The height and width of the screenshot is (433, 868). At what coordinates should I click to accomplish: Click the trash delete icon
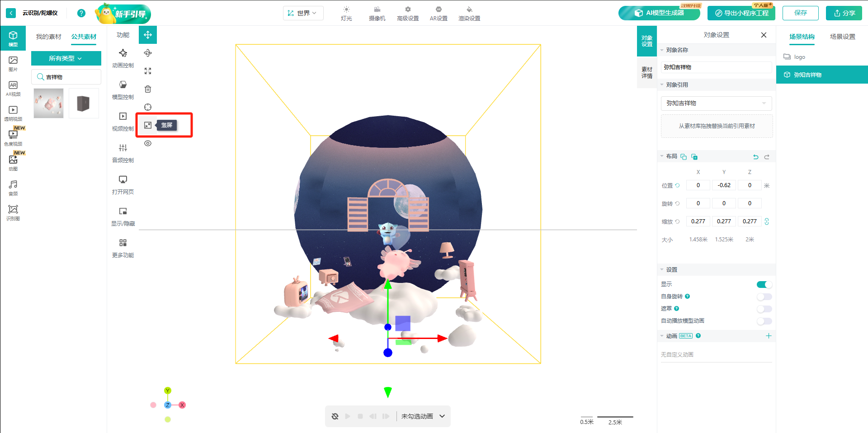point(148,89)
